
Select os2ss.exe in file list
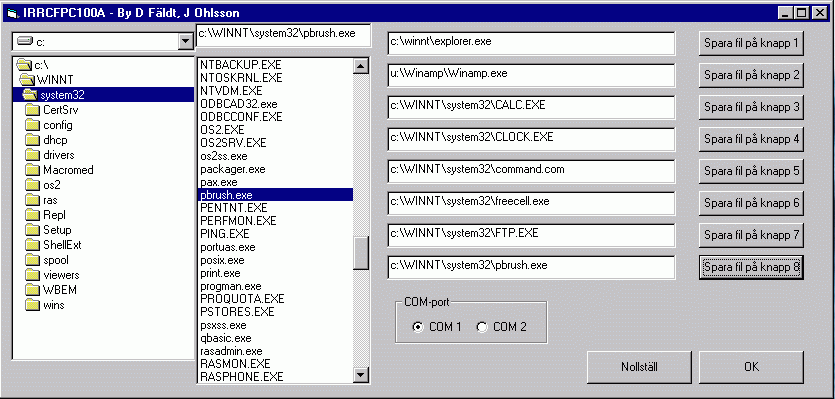click(275, 156)
